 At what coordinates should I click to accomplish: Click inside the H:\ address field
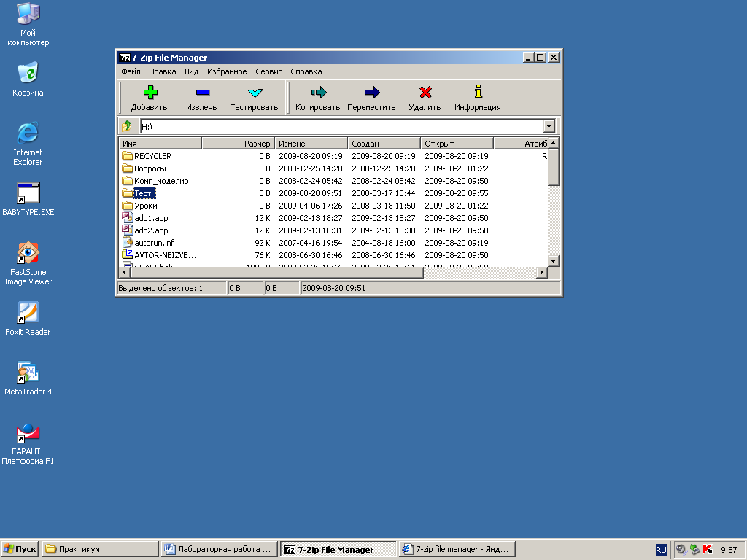(341, 126)
